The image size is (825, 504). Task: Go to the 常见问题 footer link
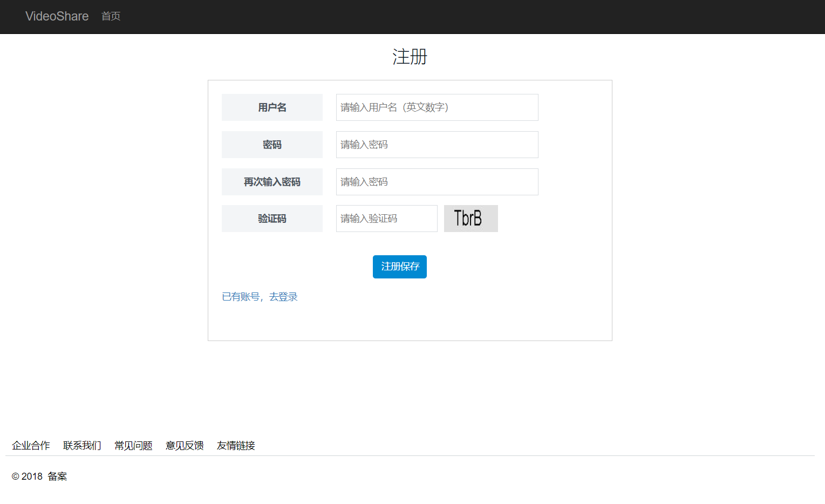[x=133, y=446]
